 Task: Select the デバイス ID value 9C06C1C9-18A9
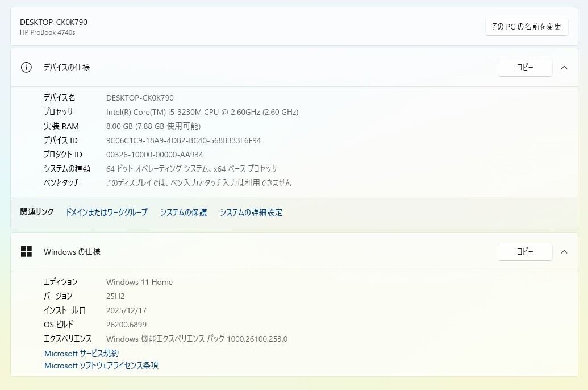(x=184, y=140)
